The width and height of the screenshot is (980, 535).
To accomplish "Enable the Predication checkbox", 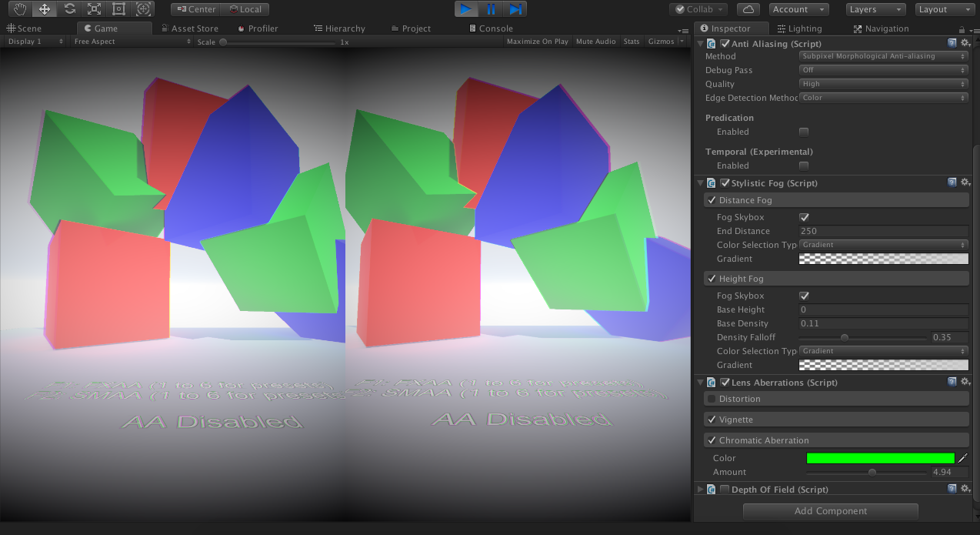I will point(804,132).
